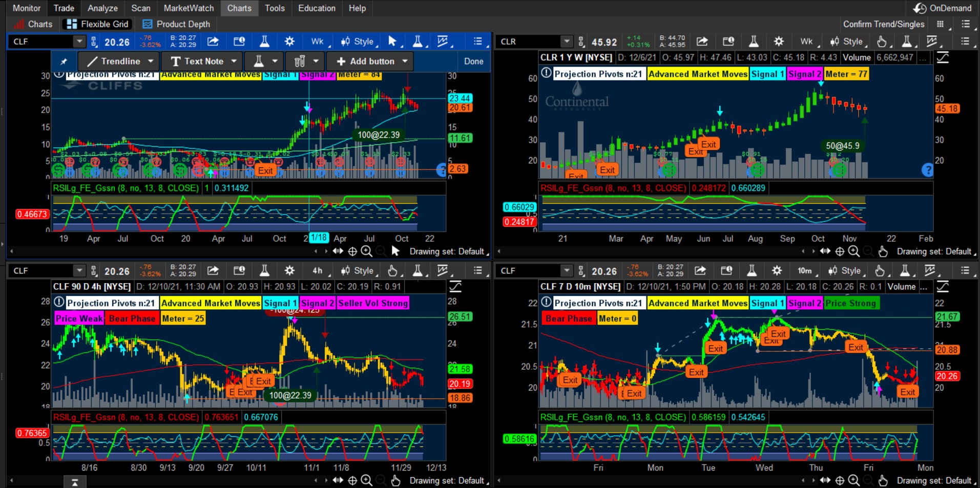
Task: Click the Seller Vol Strong label
Action: [373, 303]
